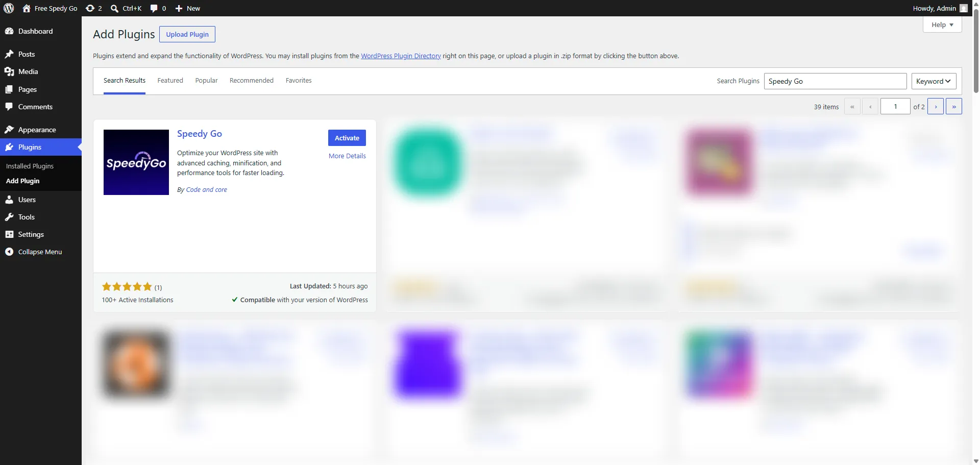Click the Dashboard menu label

coord(36,31)
